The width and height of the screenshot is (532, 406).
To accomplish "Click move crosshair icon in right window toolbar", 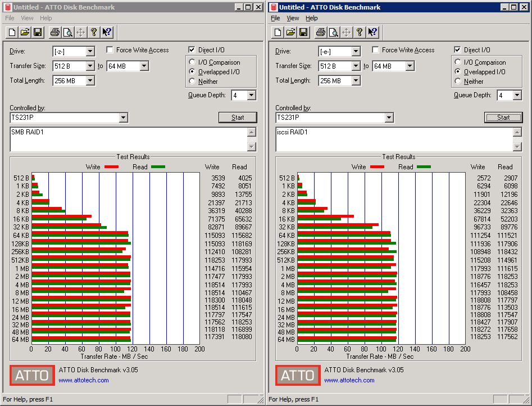I will point(347,32).
